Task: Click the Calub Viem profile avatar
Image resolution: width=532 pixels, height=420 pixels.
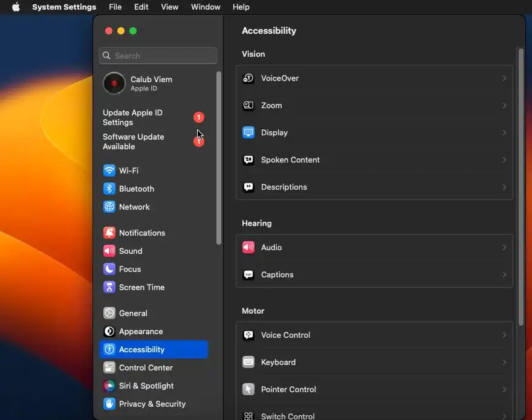Action: click(x=114, y=83)
